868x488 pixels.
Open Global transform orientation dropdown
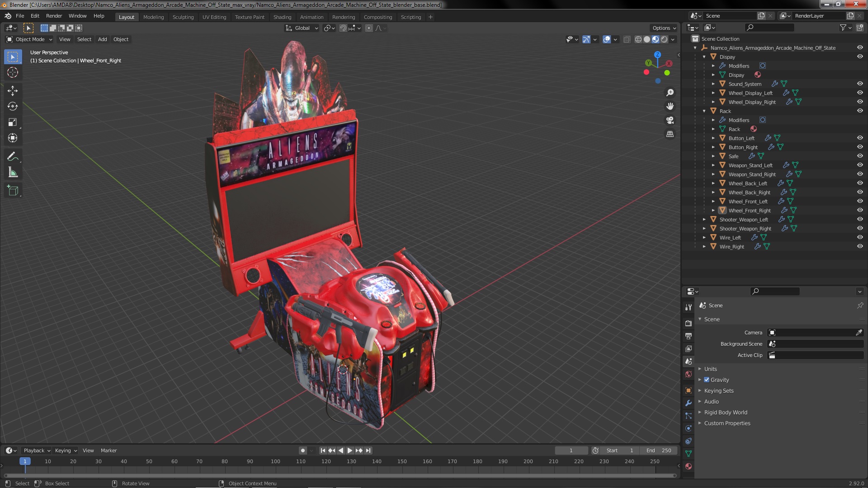click(302, 28)
